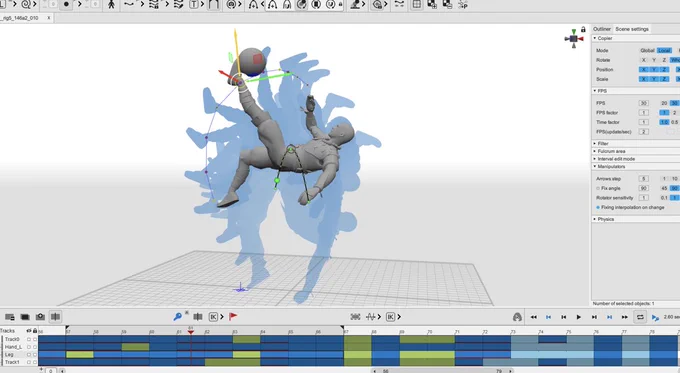Screen dimensions: 680x373
Task: Click the red playhead marker on timeline
Action: tap(191, 331)
